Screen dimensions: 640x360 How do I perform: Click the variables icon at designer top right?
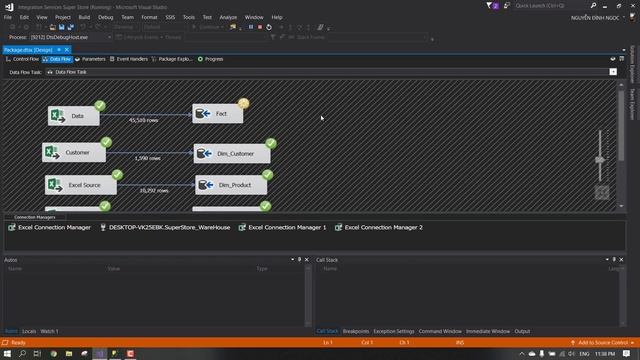(613, 59)
